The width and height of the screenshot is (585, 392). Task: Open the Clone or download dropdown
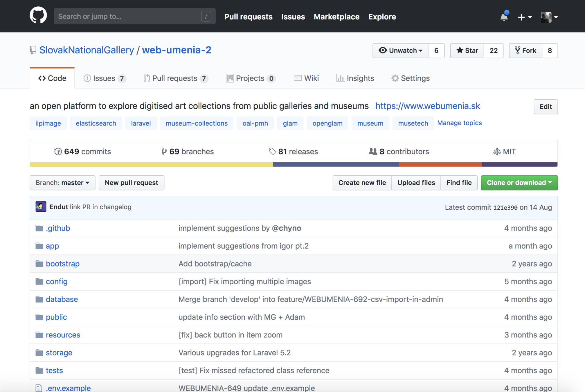point(519,183)
